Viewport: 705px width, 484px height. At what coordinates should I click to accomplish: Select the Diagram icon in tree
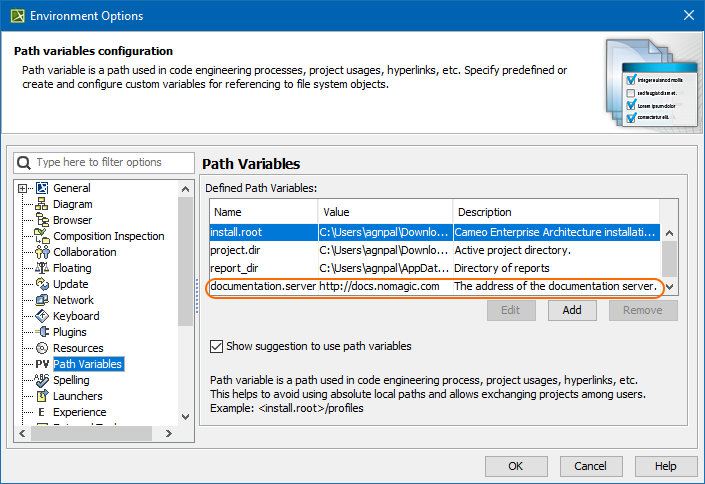[42, 204]
